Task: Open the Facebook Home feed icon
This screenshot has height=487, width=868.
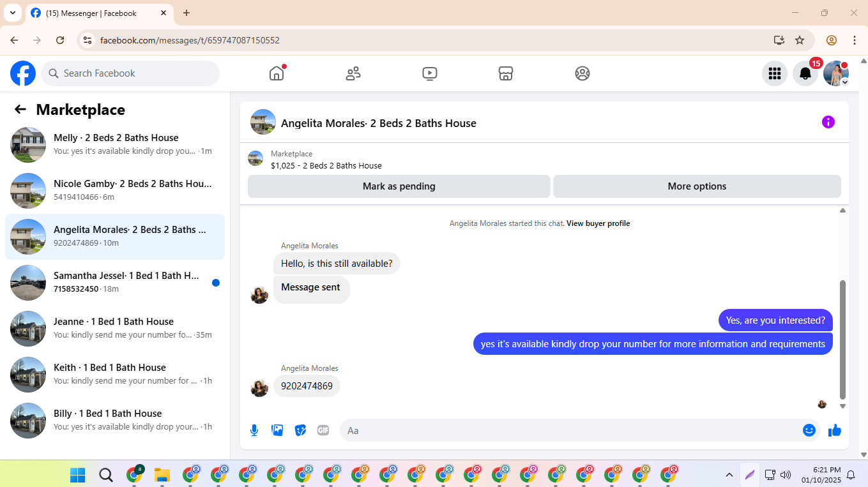Action: coord(277,73)
